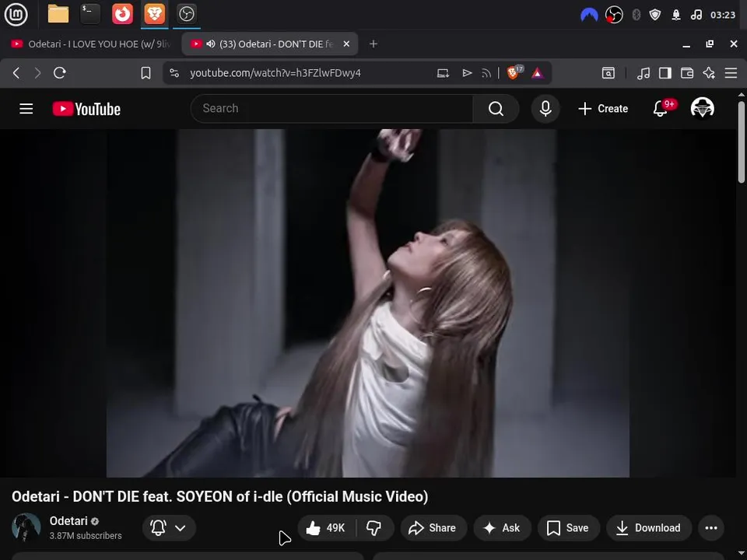This screenshot has height=560, width=747.
Task: Click the youtube.com URL address bar
Action: pyautogui.click(x=275, y=73)
